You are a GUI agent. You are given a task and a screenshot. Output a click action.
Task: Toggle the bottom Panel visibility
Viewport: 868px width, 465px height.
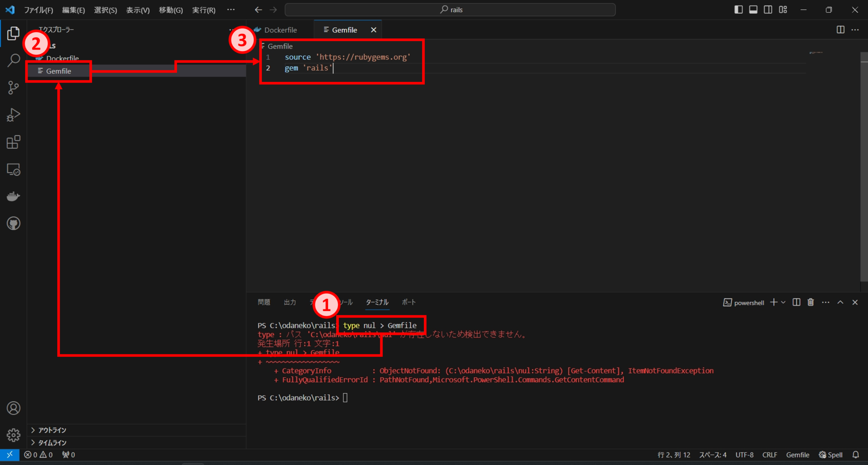753,9
